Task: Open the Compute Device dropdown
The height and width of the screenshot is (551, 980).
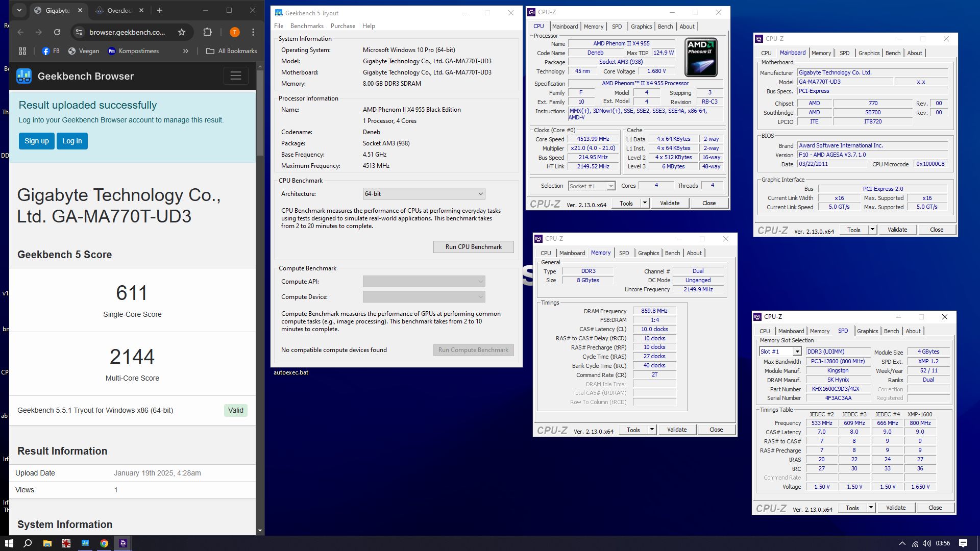Action: (x=424, y=296)
